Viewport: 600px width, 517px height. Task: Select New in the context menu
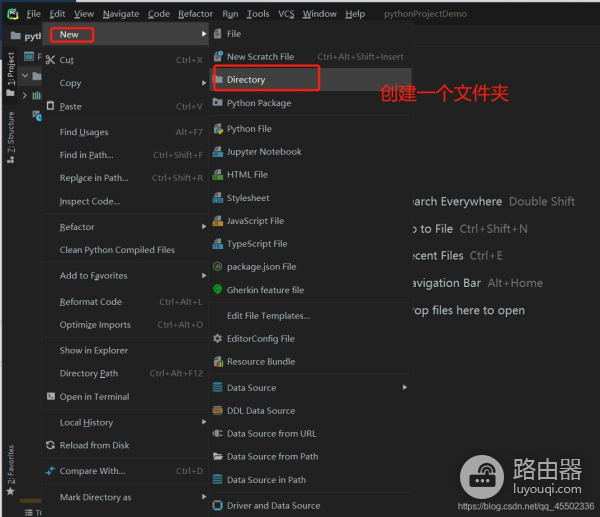[126, 34]
